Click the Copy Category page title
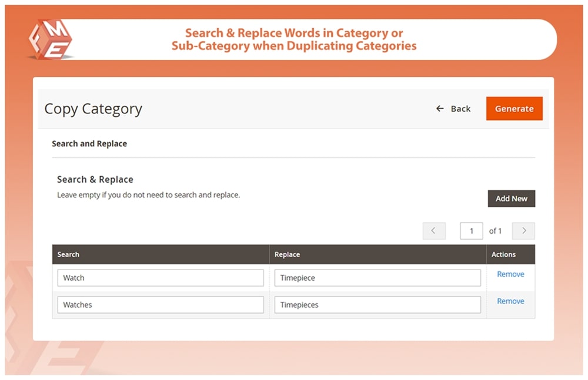Viewport: 588px width, 380px height. click(93, 109)
